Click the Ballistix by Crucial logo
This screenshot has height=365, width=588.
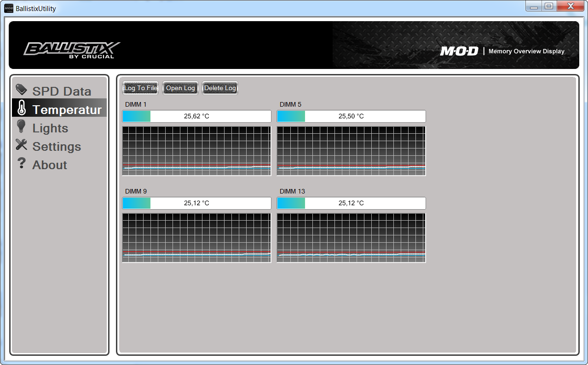coord(72,50)
